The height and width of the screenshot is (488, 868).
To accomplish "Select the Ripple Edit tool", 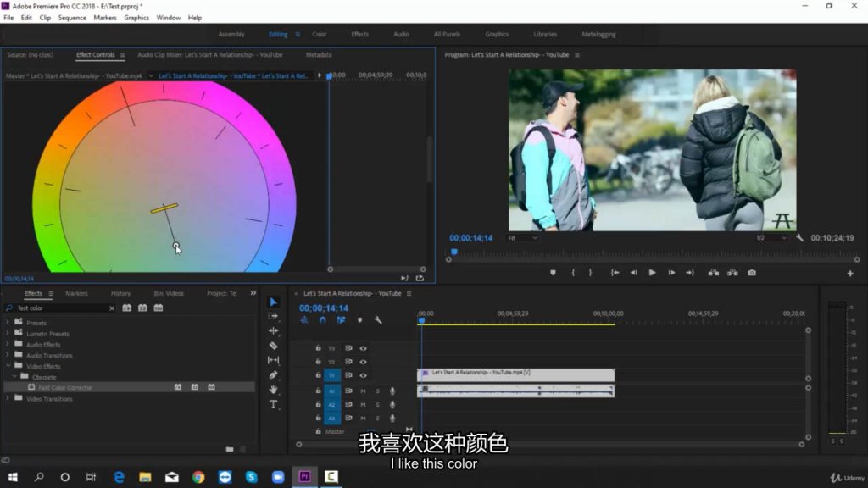I will point(274,331).
